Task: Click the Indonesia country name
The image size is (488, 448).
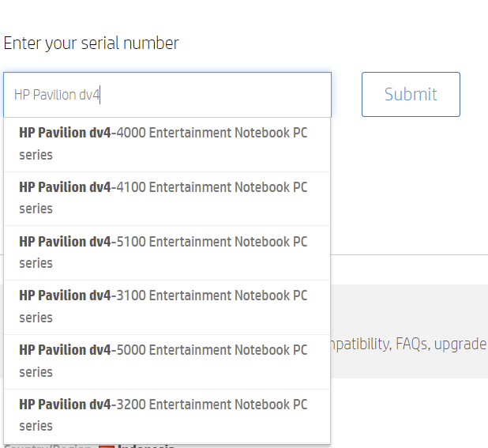Action: 147,446
